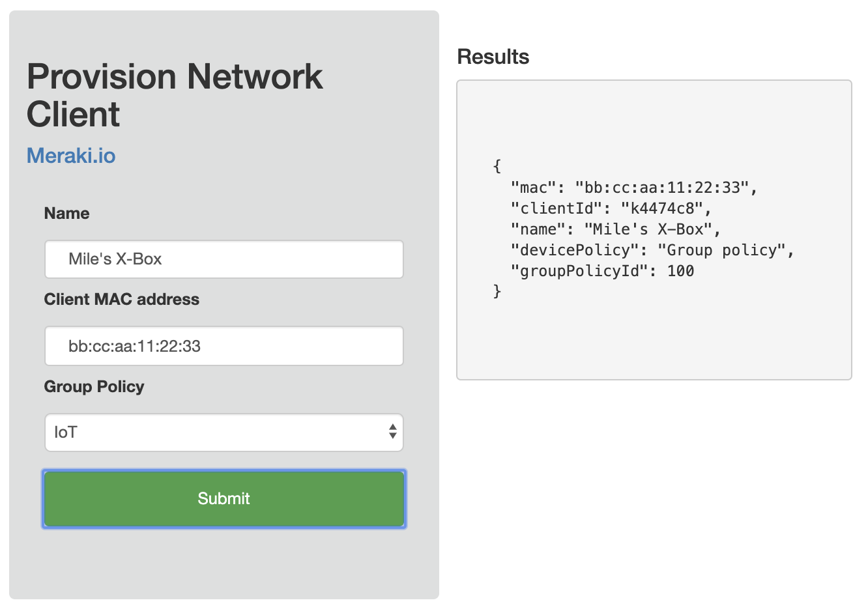Screen dimensions: 868x611
Task: Click the Results heading
Action: tap(493, 57)
